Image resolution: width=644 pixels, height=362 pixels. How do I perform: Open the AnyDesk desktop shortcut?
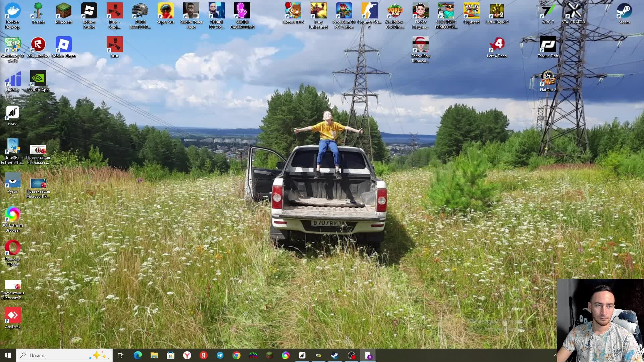[x=13, y=316]
